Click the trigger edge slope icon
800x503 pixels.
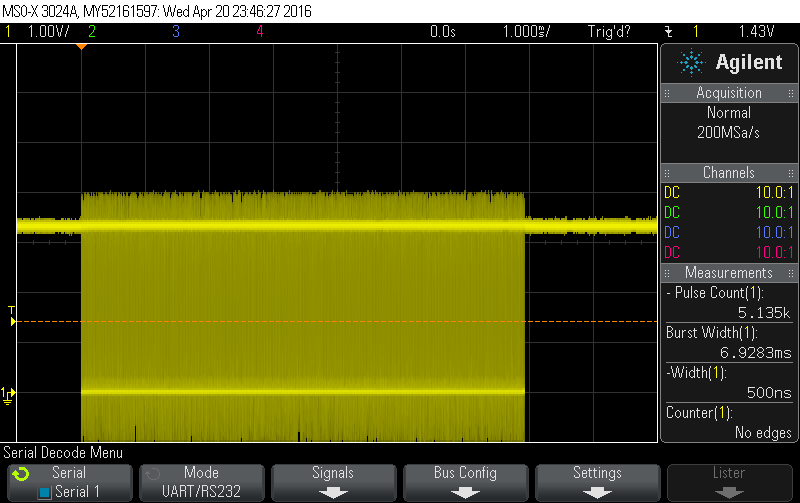668,31
